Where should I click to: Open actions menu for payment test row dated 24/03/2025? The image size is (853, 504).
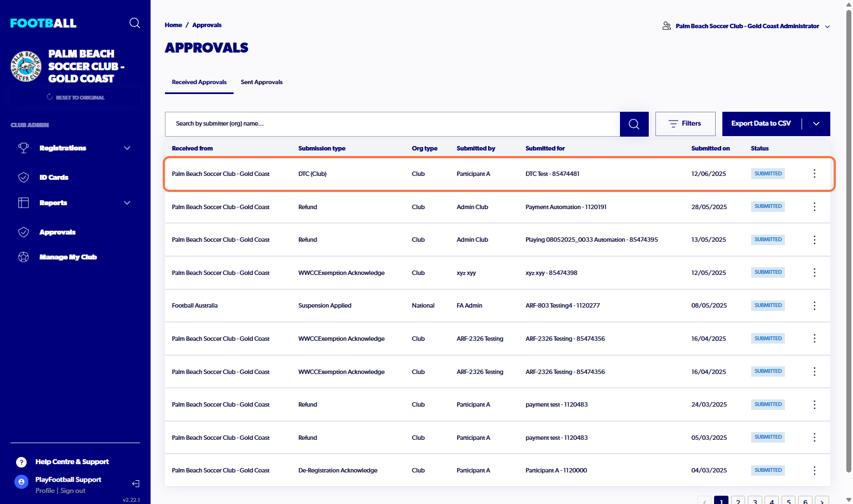tap(814, 404)
